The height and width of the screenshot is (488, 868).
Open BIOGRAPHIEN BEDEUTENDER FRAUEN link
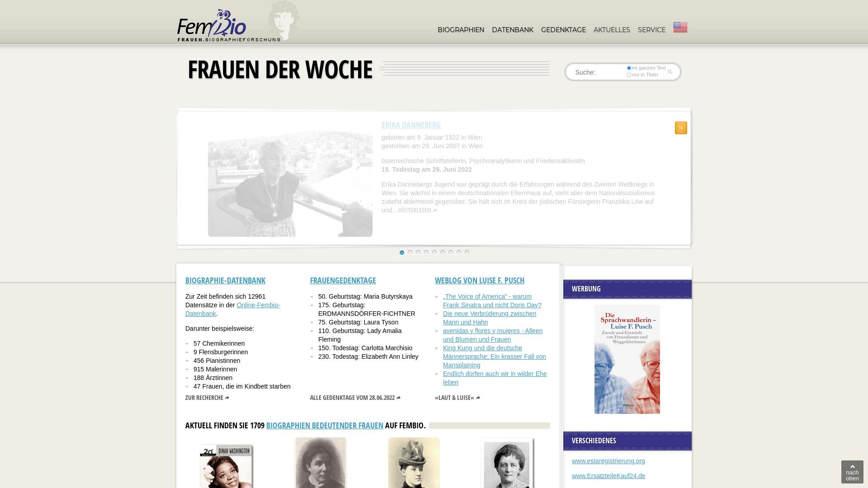click(325, 426)
